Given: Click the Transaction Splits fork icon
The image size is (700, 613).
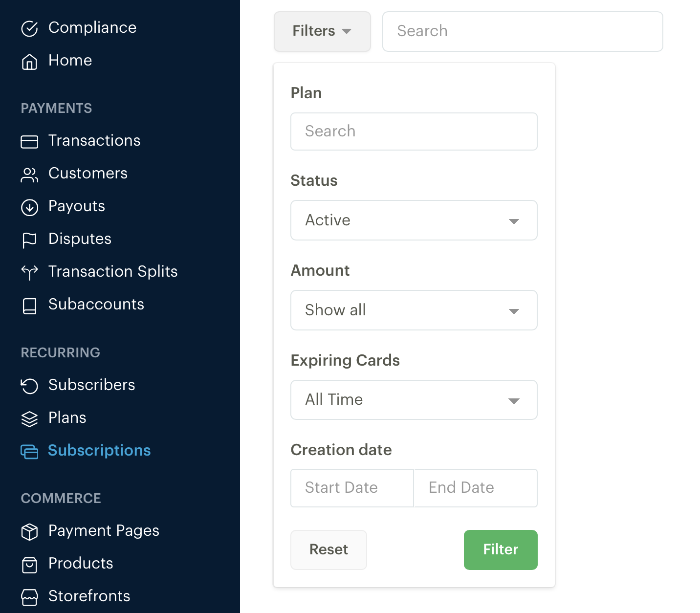Looking at the screenshot, I should [29, 272].
